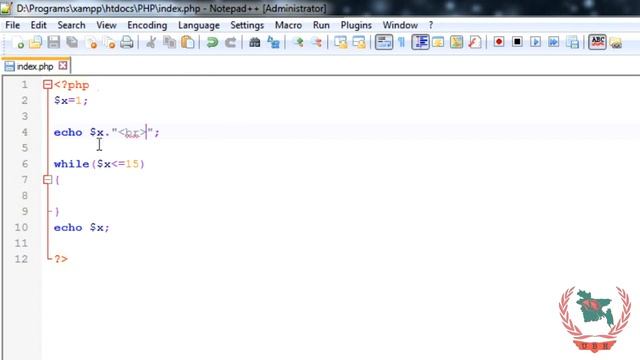Click the echo keyword on line 4

68,132
